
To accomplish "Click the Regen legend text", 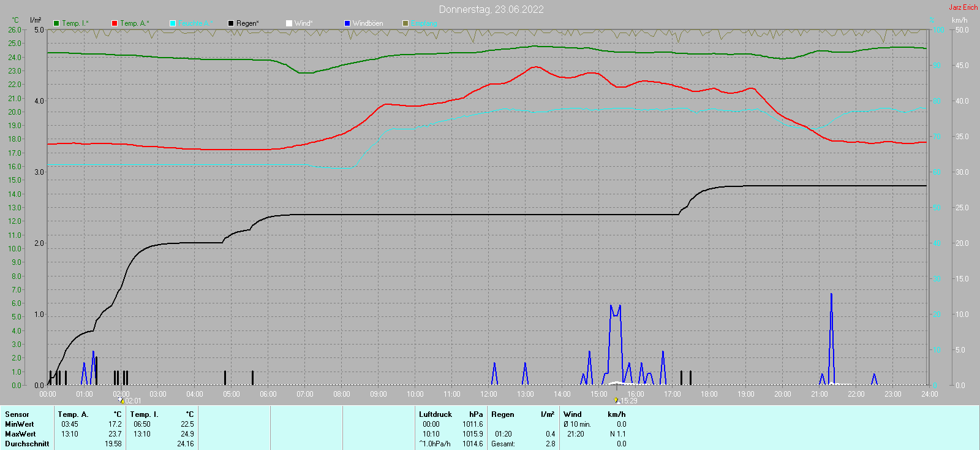I will coord(247,23).
